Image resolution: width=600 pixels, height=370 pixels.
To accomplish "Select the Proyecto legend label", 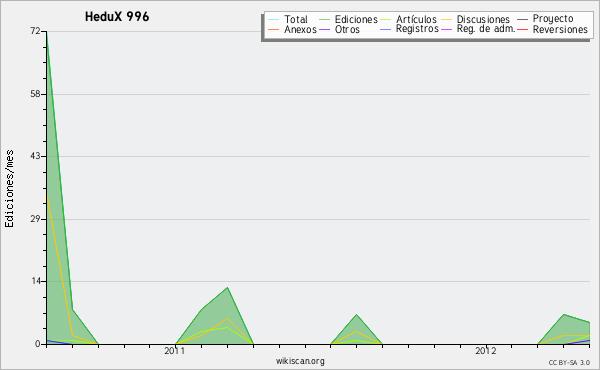I will [x=553, y=19].
